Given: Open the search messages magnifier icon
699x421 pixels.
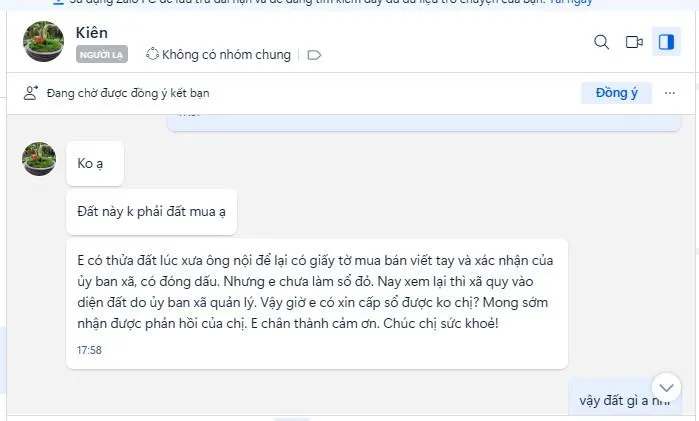Looking at the screenshot, I should [601, 42].
